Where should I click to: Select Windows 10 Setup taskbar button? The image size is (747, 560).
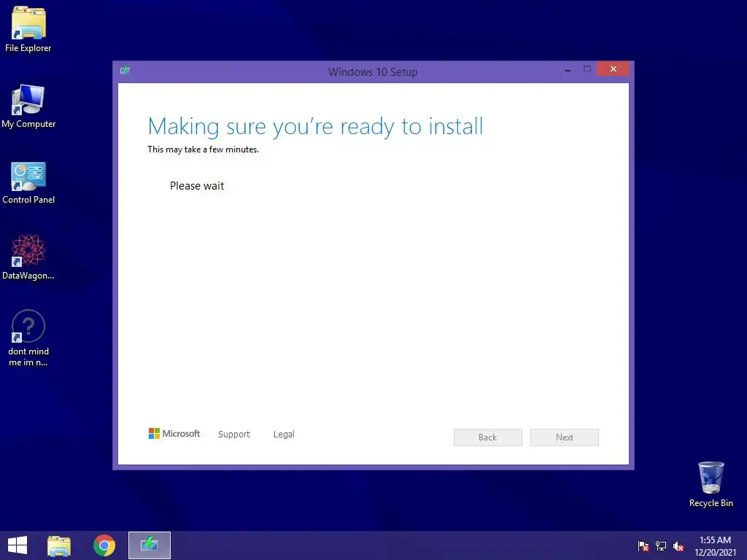point(149,545)
